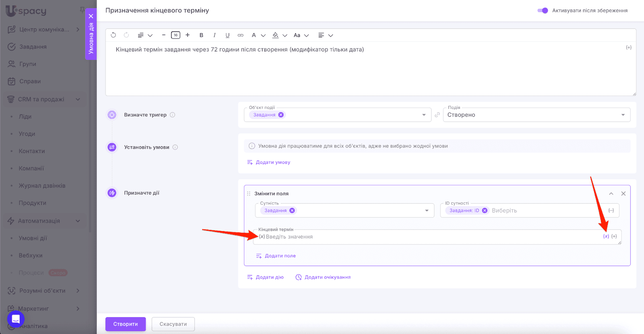This screenshot has height=334, width=644.
Task: Remove the Змінити поля action block
Action: click(623, 194)
